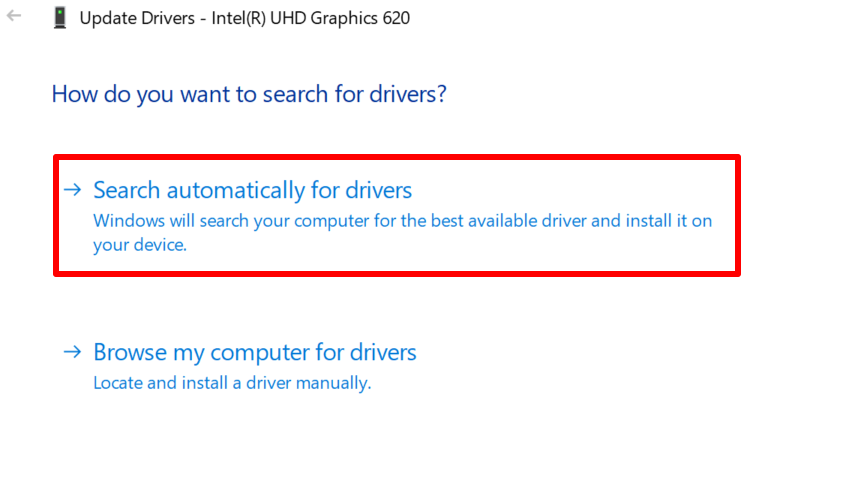The image size is (854, 482).
Task: Select Search automatically for drivers
Action: coord(252,190)
